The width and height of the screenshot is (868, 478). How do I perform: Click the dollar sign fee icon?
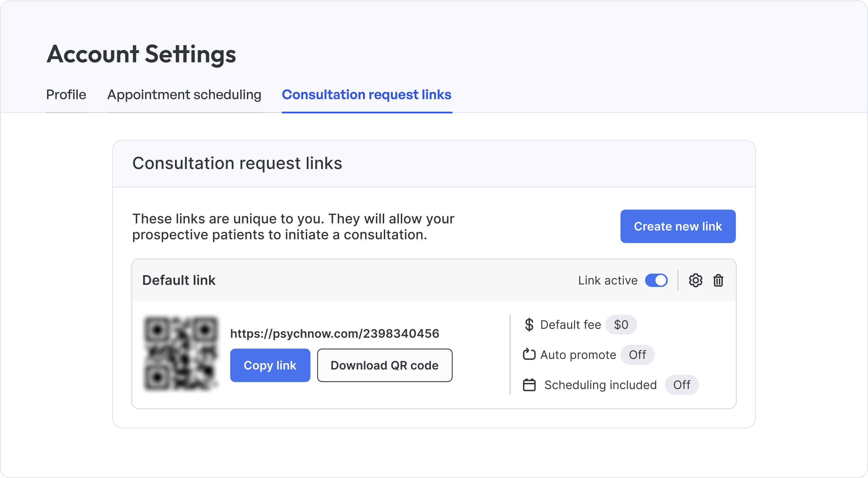tap(529, 325)
